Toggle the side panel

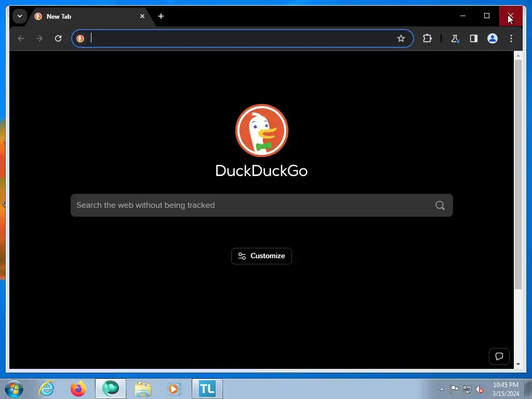pyautogui.click(x=474, y=38)
